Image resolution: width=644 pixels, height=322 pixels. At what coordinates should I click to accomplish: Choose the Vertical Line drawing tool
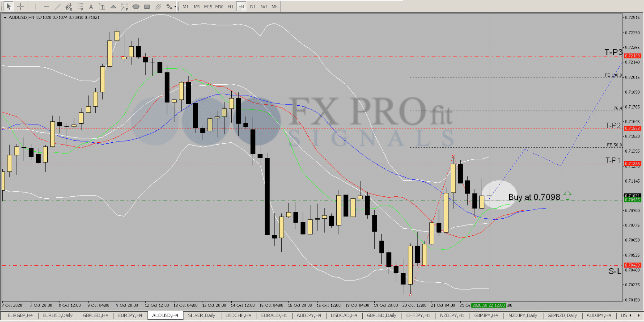[35, 6]
